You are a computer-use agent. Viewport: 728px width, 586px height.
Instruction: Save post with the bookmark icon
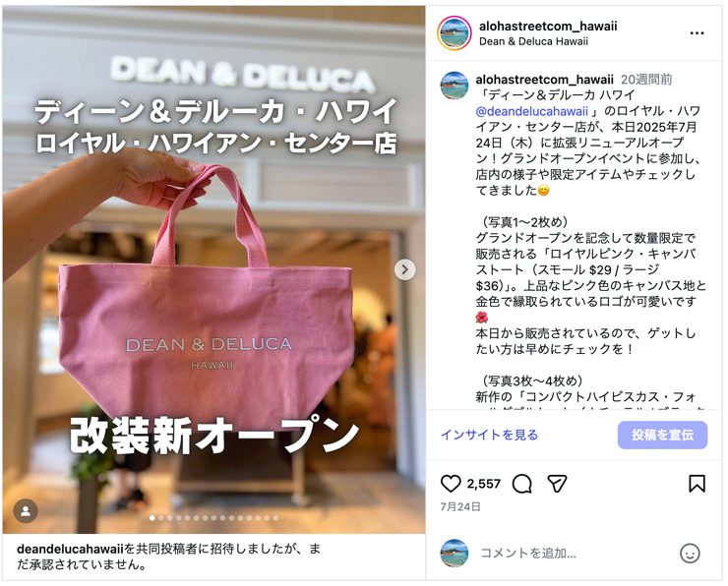[x=697, y=484]
